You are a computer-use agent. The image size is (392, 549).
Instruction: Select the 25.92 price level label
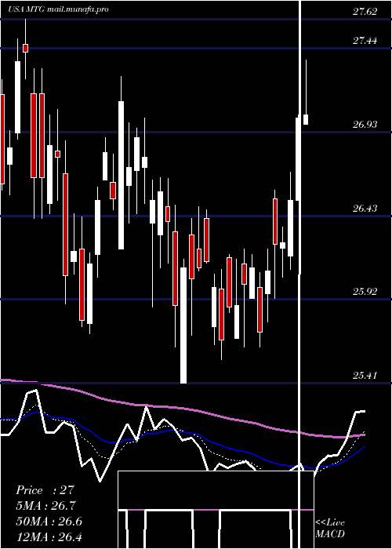click(x=365, y=291)
